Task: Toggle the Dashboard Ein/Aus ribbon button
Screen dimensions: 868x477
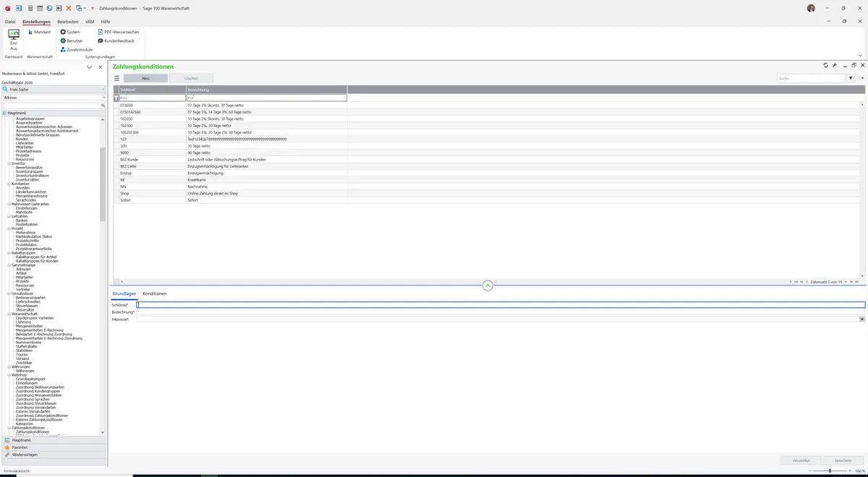Action: point(14,40)
